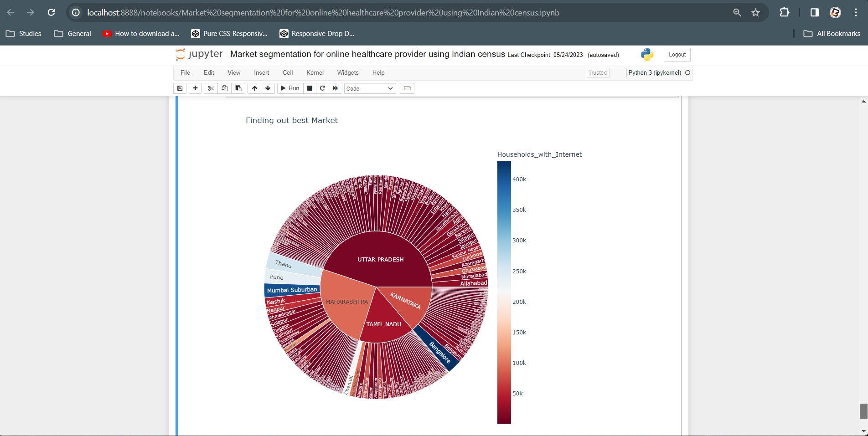
Task: Restart the kernel icon
Action: [x=322, y=88]
